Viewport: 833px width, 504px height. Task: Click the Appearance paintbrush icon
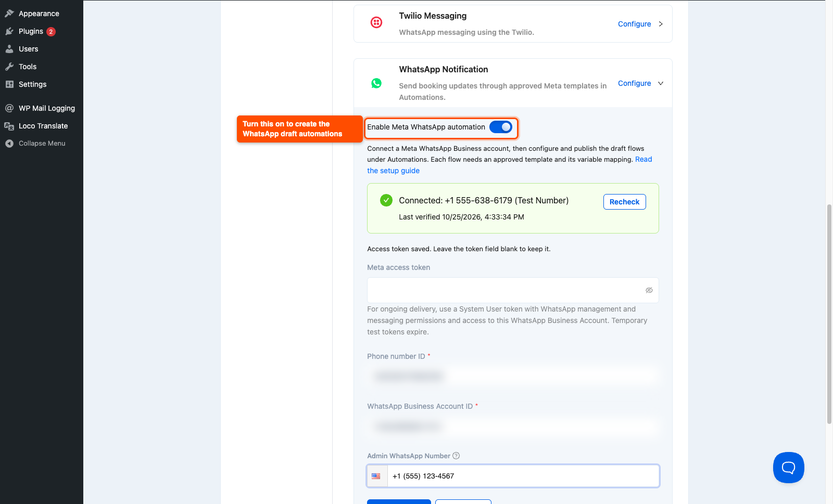tap(9, 14)
